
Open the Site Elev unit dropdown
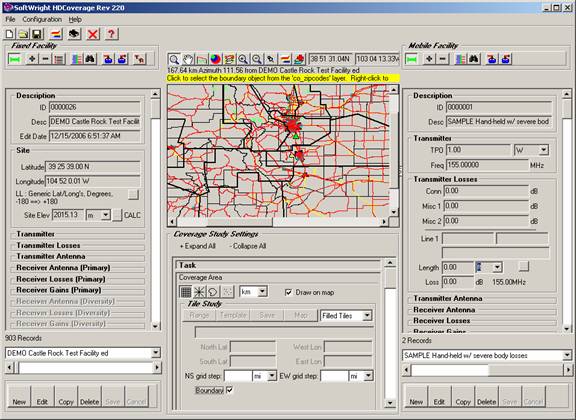105,215
